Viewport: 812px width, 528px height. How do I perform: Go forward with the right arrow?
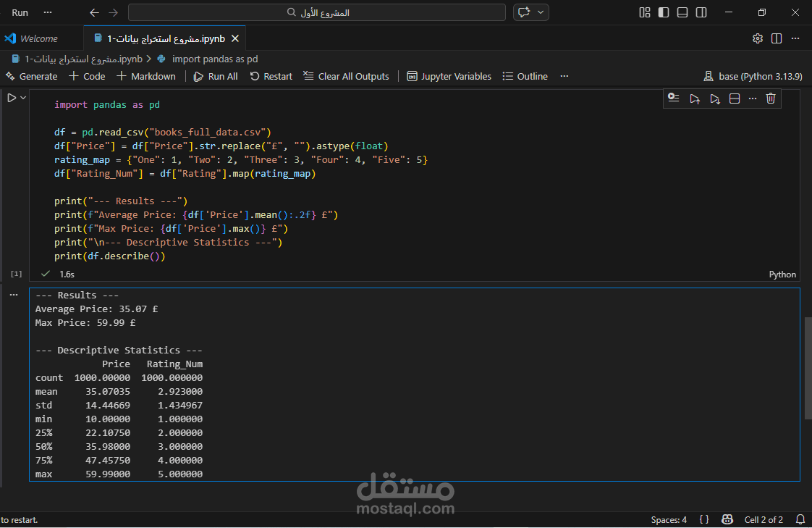click(114, 12)
